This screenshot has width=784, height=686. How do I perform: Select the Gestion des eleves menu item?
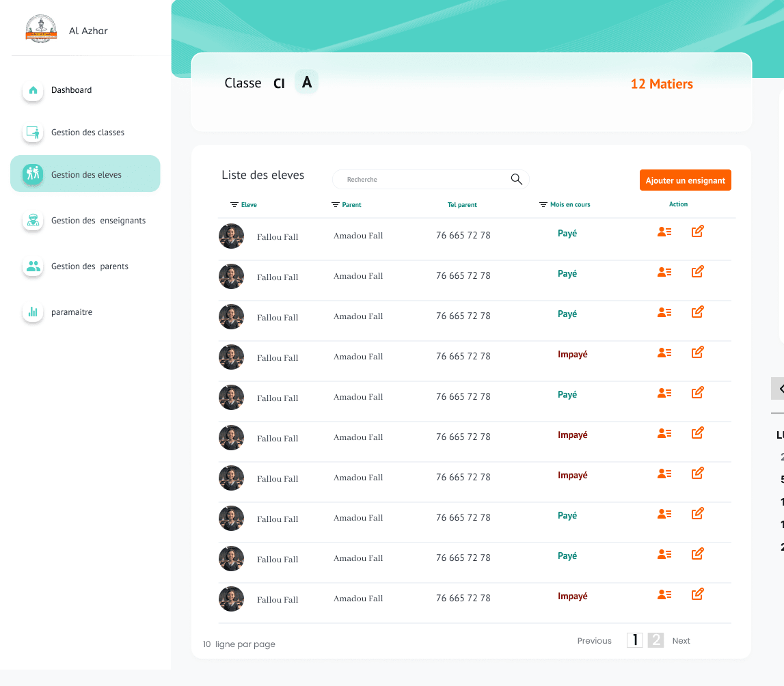pos(85,174)
